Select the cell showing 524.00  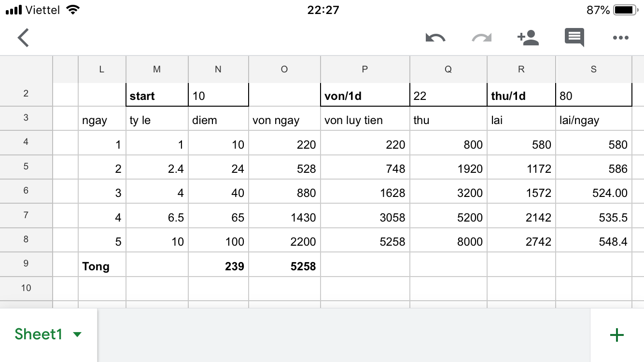594,191
